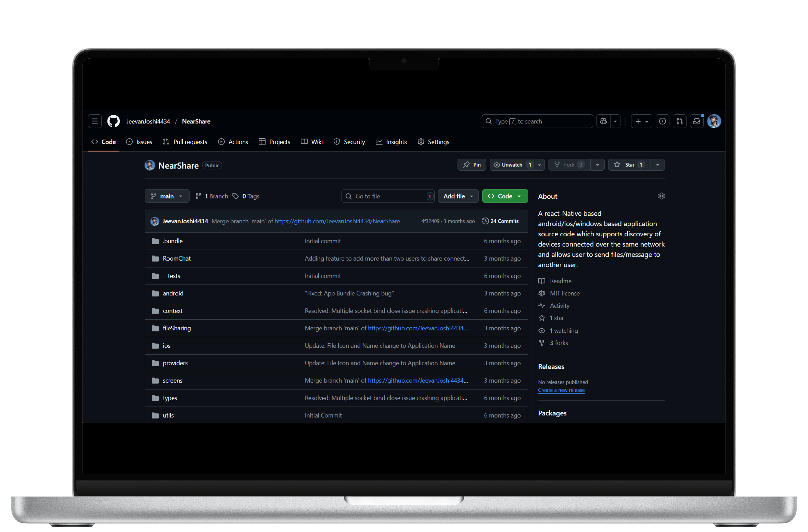Image resolution: width=808 pixels, height=532 pixels.
Task: Click Create a new release link
Action: point(561,390)
